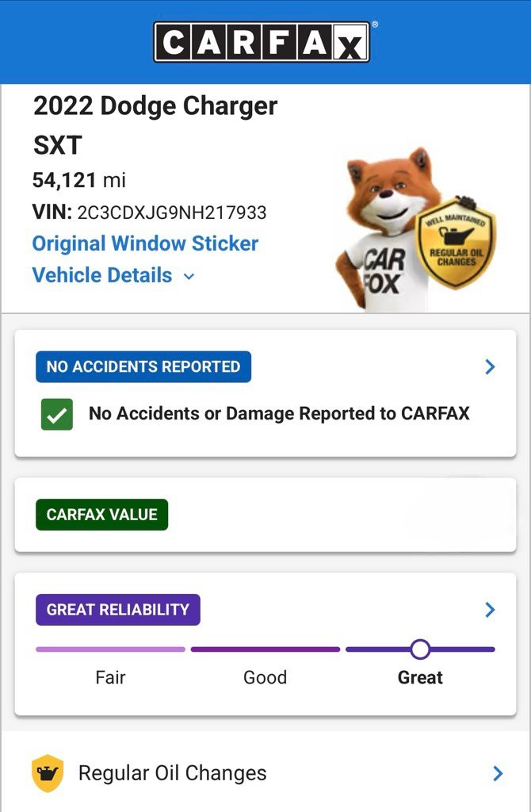Open the Great Reliability details arrow

490,609
